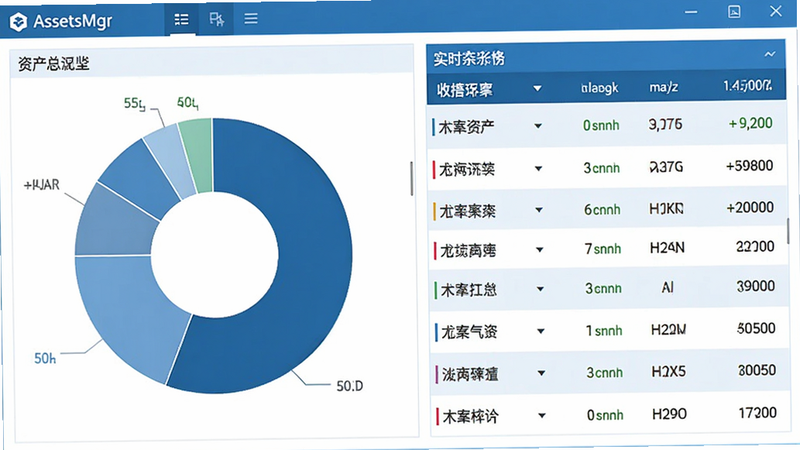Click the largest dark blue donut segment
This screenshot has height=450, width=800.
(x=311, y=265)
